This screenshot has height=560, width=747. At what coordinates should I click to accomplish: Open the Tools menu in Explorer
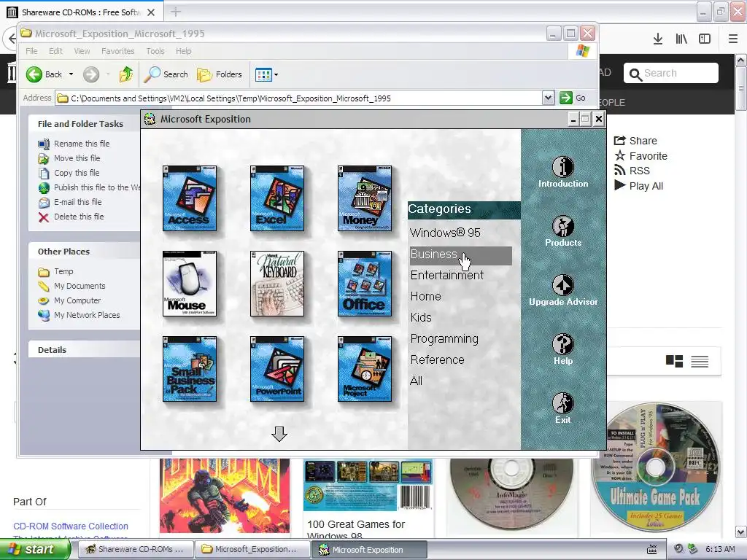[x=155, y=51]
